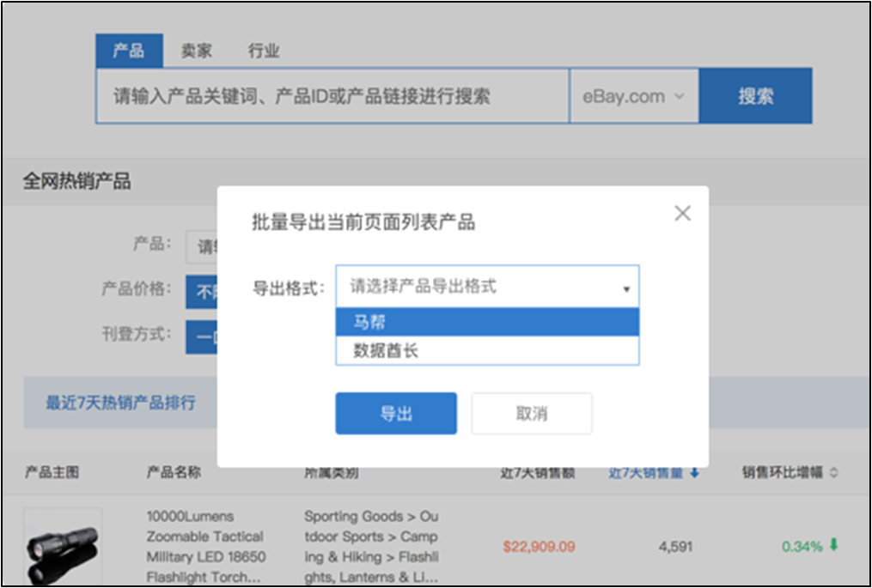Focus the product keyword search field
Viewport: 872px width, 588px height.
pyautogui.click(x=332, y=96)
